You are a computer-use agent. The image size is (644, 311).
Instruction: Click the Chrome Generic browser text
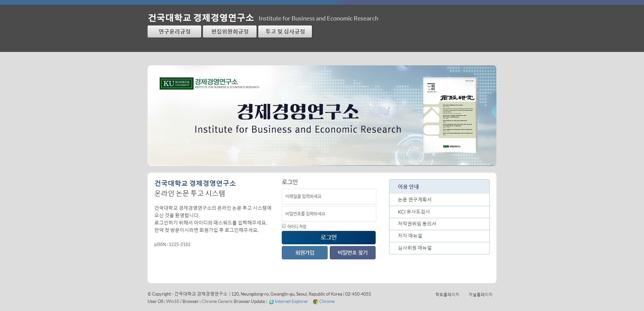point(217,302)
